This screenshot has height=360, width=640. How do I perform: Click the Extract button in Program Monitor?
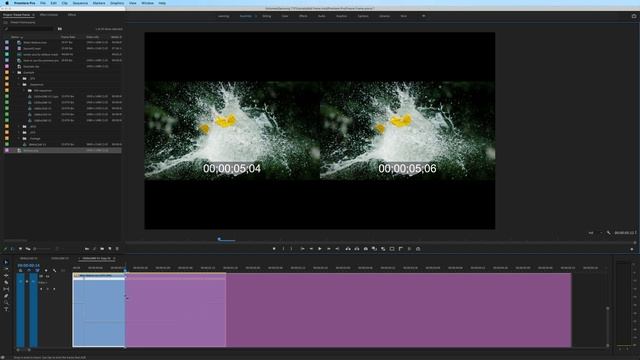pos(357,249)
